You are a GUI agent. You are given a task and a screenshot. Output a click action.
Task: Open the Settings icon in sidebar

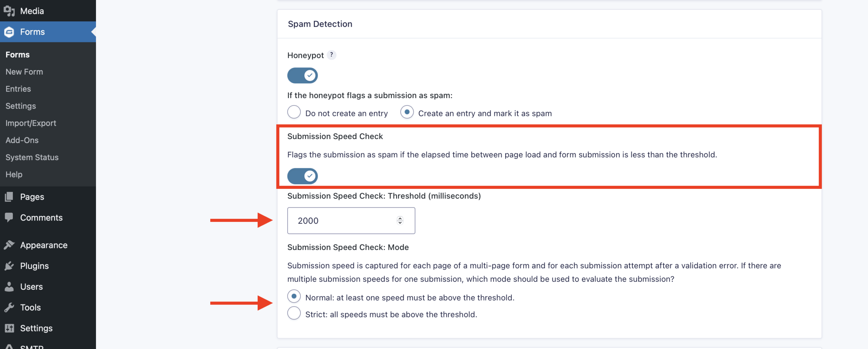(9, 328)
